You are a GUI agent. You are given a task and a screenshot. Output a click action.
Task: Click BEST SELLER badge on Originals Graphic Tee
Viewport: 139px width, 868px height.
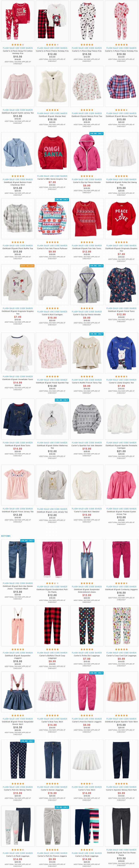click(27, 266)
